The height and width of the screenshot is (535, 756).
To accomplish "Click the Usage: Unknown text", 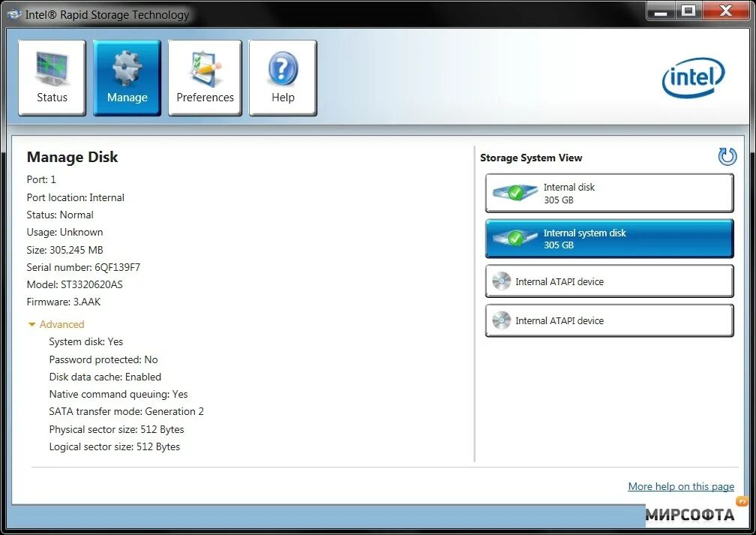I will 64,232.
